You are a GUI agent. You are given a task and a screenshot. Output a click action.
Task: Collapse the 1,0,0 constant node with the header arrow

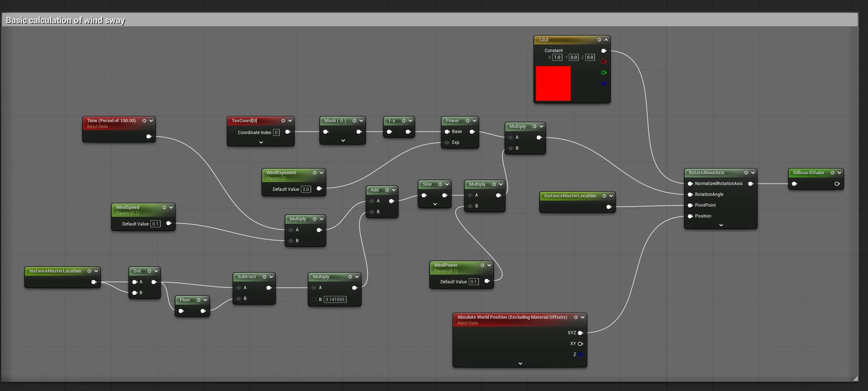click(x=606, y=40)
